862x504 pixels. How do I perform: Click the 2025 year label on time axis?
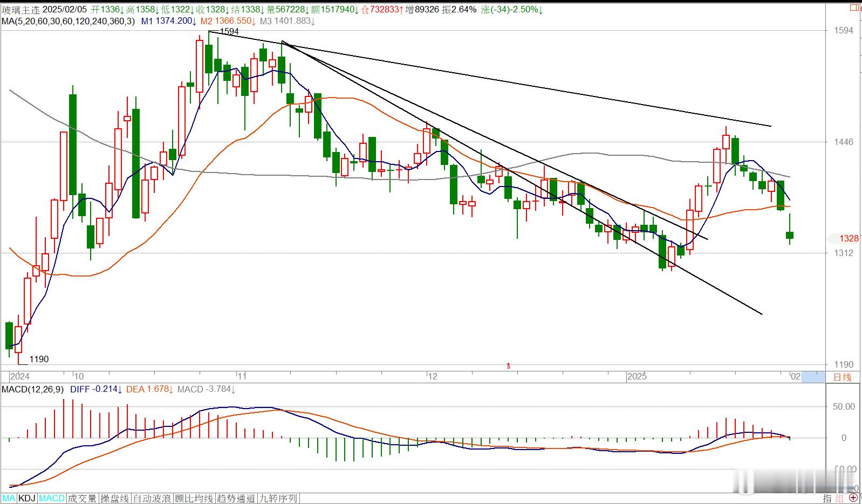[637, 377]
